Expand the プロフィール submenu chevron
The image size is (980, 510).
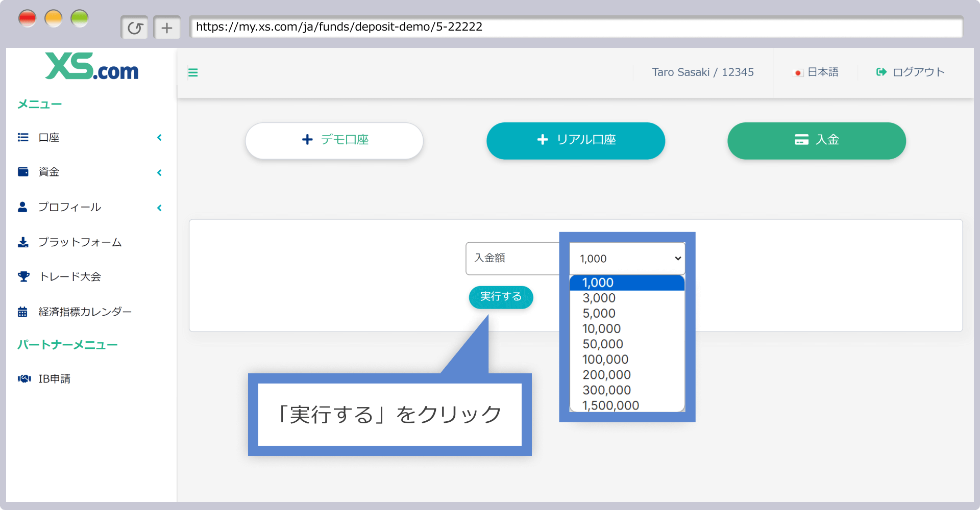point(160,208)
